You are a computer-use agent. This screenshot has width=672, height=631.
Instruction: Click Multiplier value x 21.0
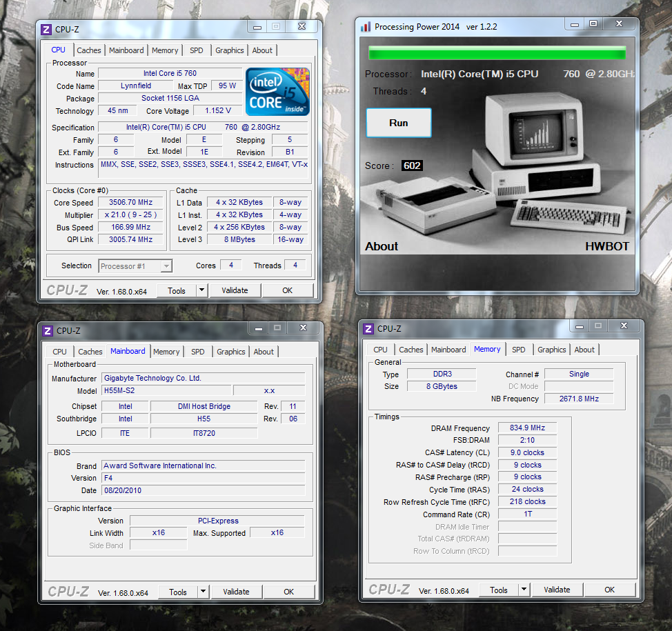coord(130,214)
